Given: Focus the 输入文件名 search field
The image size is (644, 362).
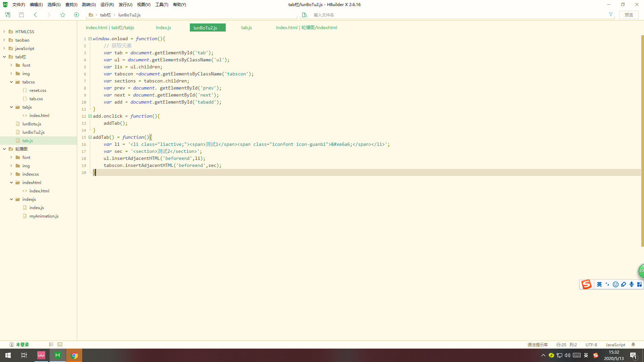Looking at the screenshot, I should pos(458,15).
